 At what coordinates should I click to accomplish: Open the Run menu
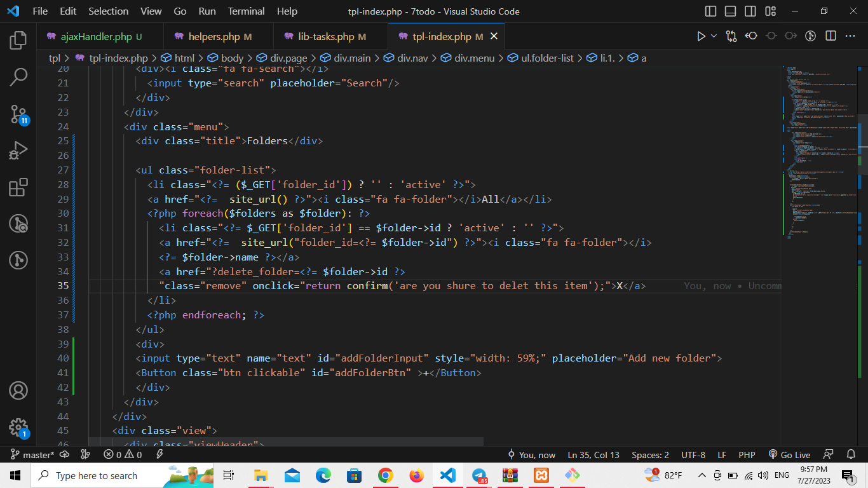click(207, 11)
